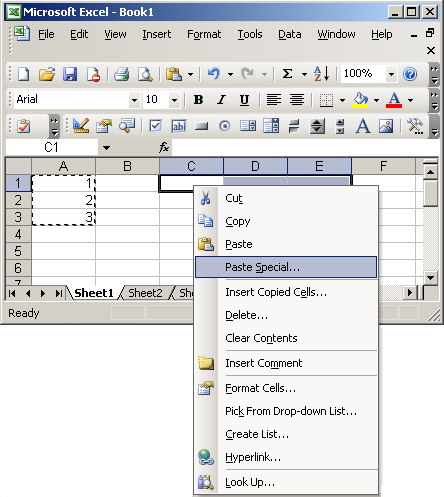
Task: Insert a Combo Box control
Action: (x=271, y=126)
